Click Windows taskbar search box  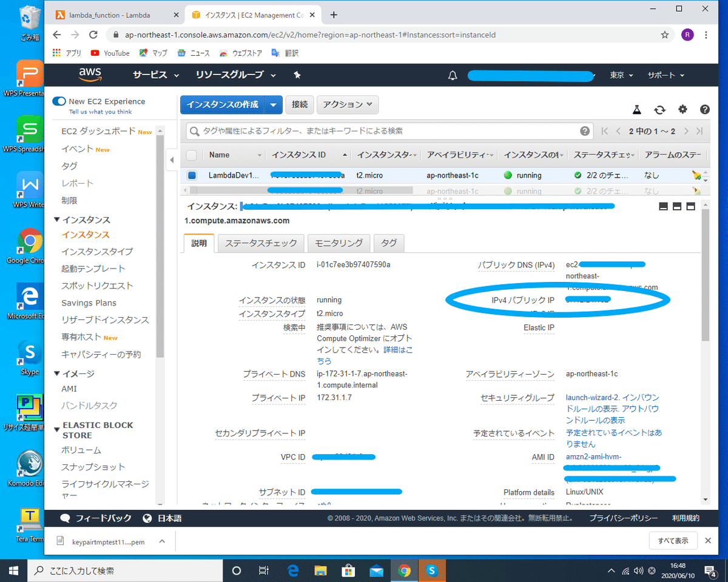click(x=126, y=570)
